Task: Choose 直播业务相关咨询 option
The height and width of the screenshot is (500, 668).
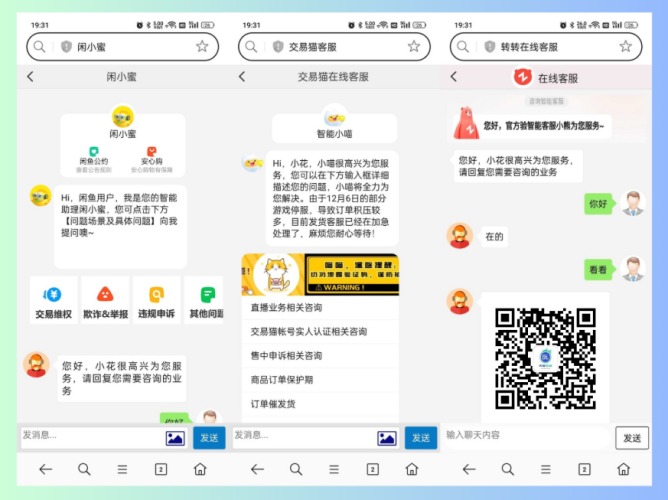Action: point(320,307)
